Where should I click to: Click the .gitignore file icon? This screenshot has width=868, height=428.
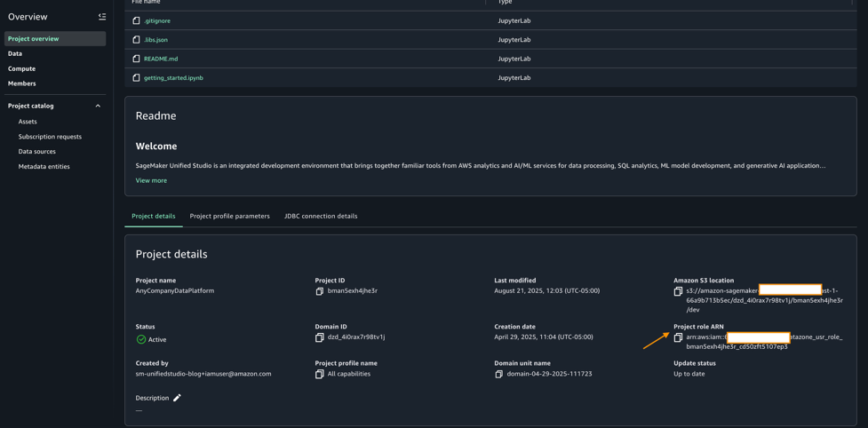[x=136, y=20]
